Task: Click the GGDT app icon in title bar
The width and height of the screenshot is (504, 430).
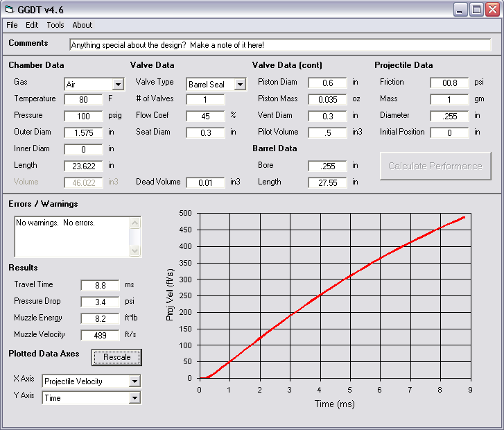Action: [x=10, y=9]
